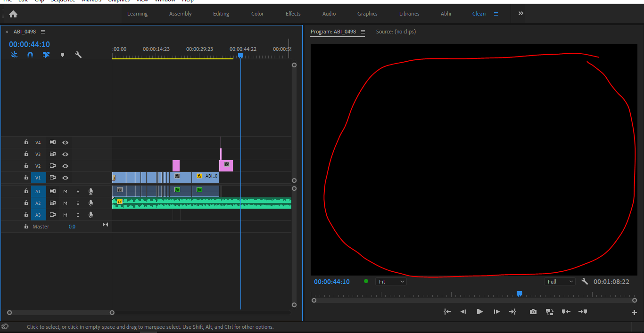Mute the A2 audio track
Screen dimensions: 644x333
64,203
